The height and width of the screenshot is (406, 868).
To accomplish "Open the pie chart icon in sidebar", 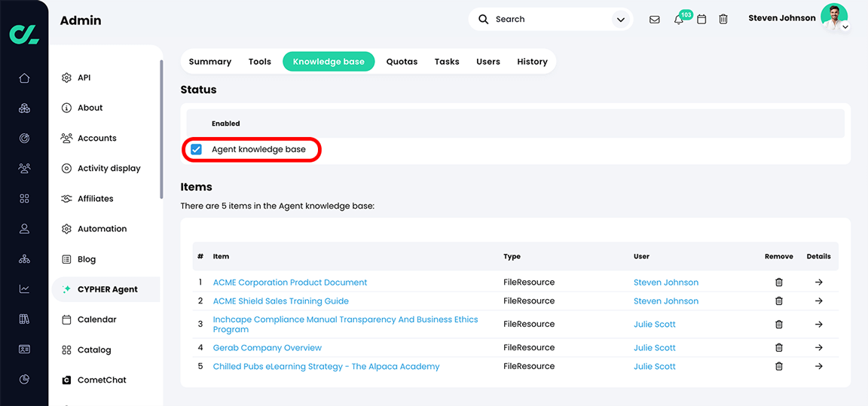I will coord(24,380).
